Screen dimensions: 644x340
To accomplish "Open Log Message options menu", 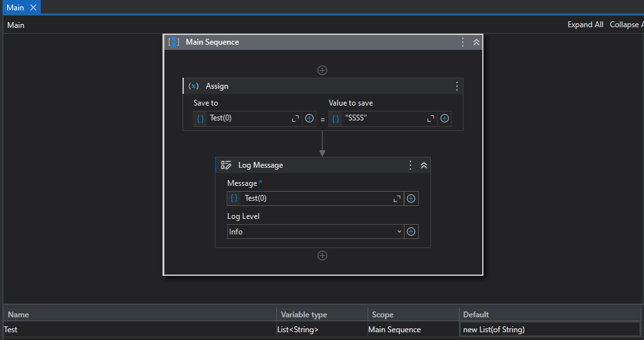I will [x=410, y=165].
